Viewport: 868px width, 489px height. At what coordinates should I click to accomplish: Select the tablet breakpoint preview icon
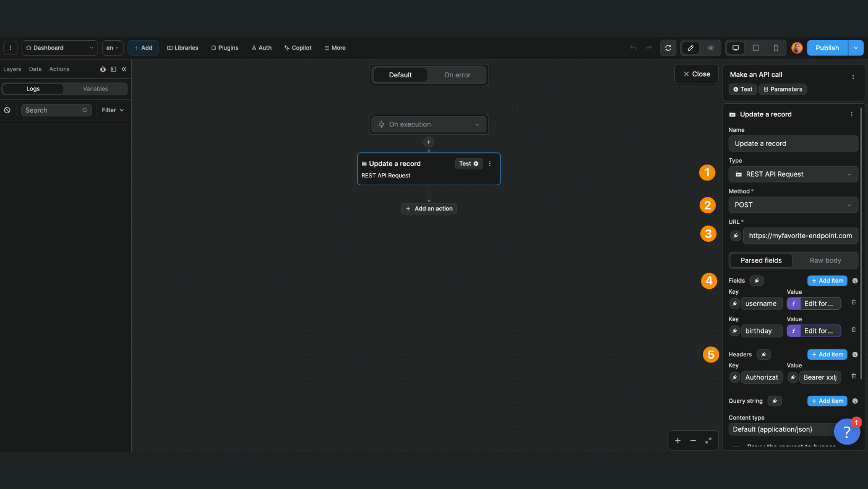pyautogui.click(x=756, y=48)
